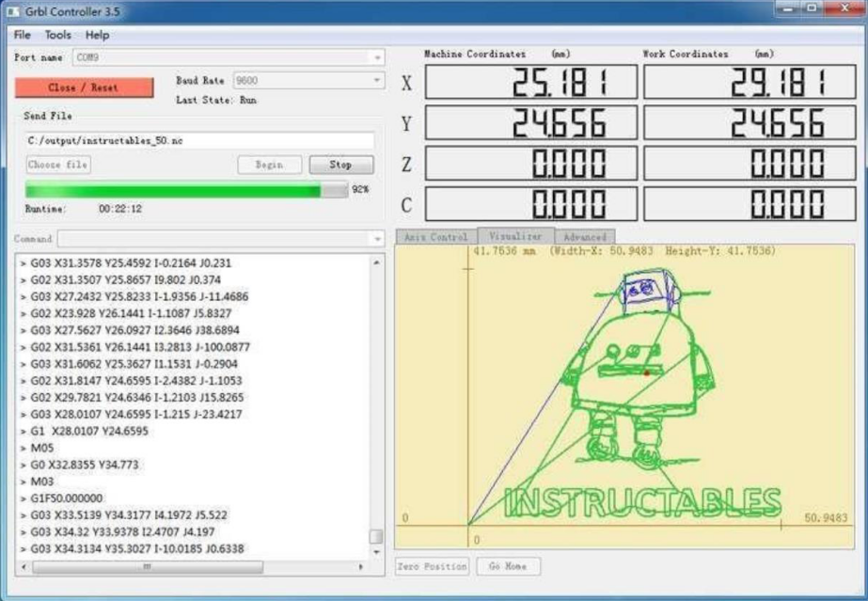Viewport: 868px width, 601px height.
Task: Click the Last State: Run status text
Action: (216, 100)
